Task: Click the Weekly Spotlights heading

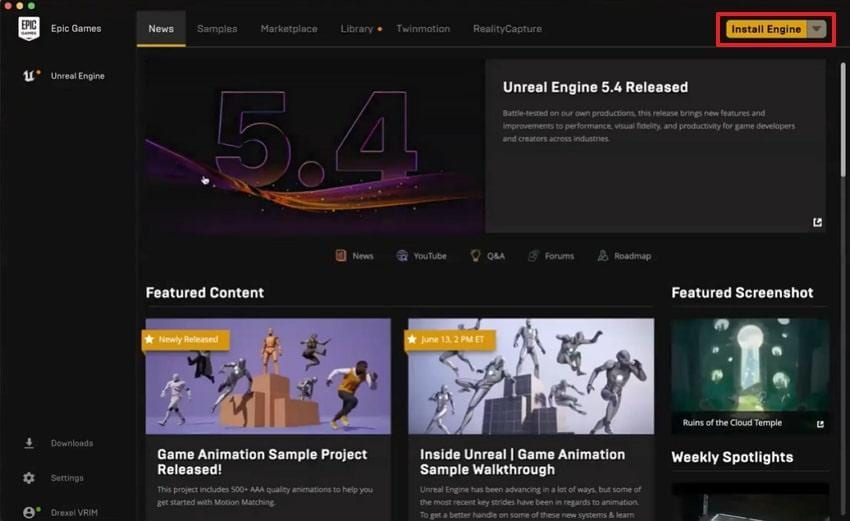Action: click(x=732, y=457)
